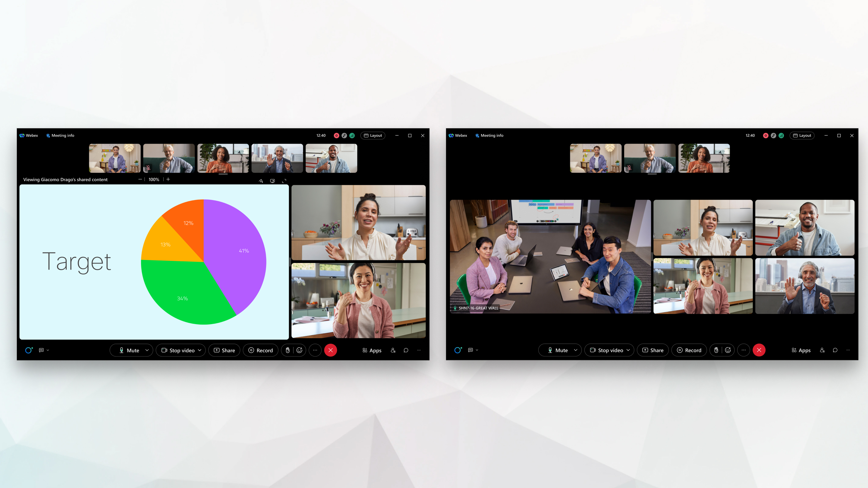The height and width of the screenshot is (488, 868).
Task: Toggle the end call button in left window
Action: [x=331, y=350]
